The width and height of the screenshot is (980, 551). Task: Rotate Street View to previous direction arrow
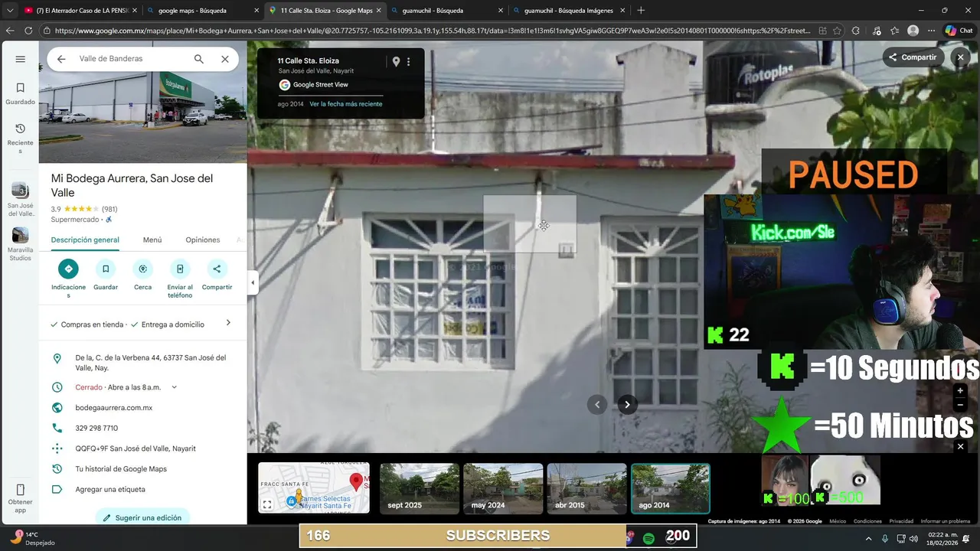click(597, 405)
